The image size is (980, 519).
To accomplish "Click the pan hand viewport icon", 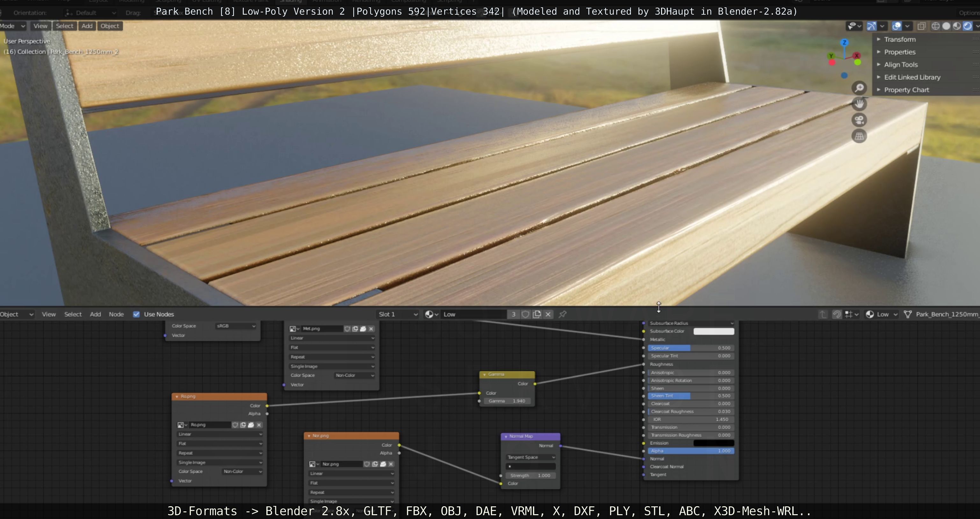I will (859, 104).
